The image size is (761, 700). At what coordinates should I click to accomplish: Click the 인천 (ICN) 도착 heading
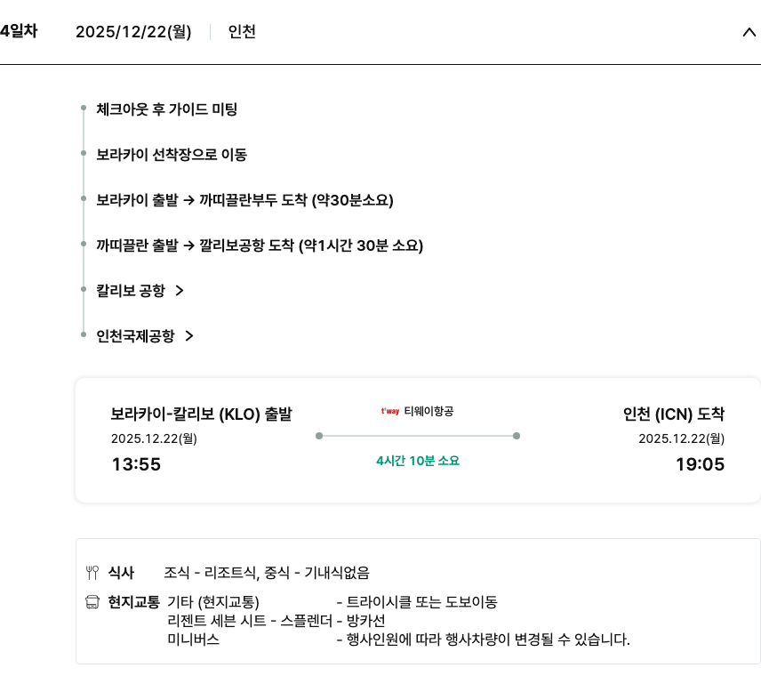click(x=674, y=414)
